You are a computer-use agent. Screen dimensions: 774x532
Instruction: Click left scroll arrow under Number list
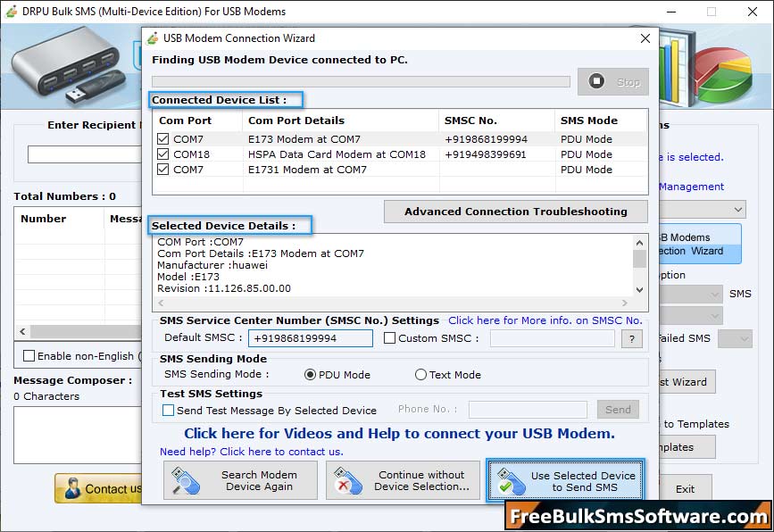22,332
